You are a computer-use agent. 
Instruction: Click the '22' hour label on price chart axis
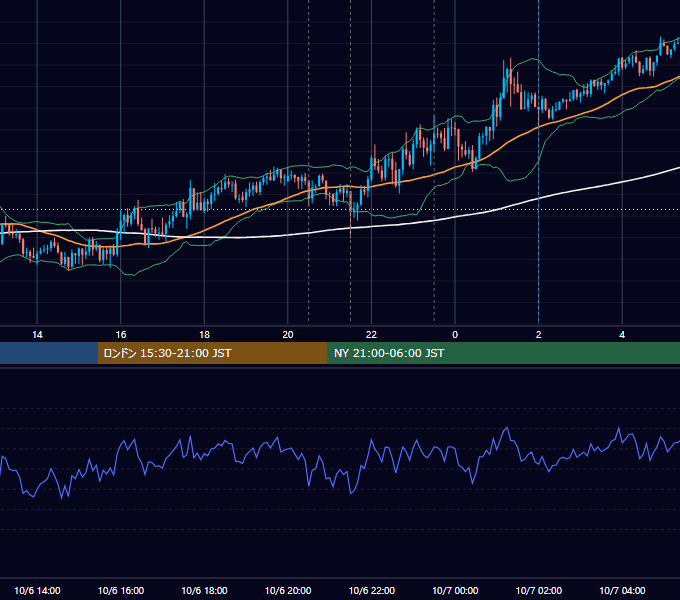[x=371, y=335]
